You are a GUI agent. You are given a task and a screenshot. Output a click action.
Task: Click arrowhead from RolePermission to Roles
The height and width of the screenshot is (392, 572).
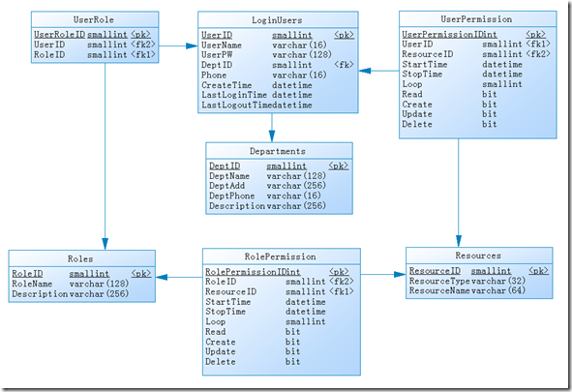[x=162, y=277]
